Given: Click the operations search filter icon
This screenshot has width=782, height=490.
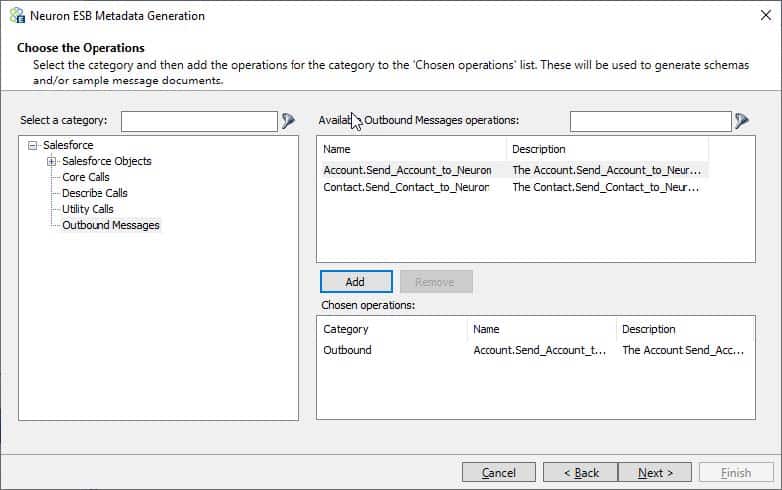Looking at the screenshot, I should tap(742, 121).
